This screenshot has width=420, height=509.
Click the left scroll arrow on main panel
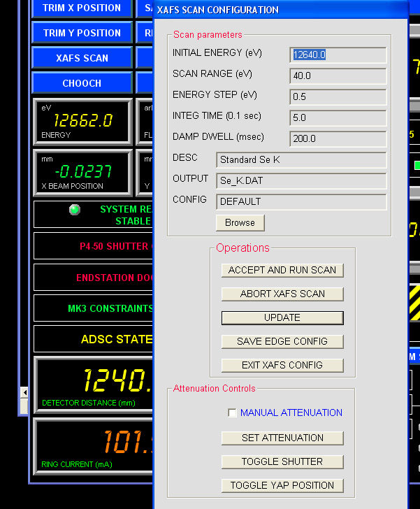[25, 392]
